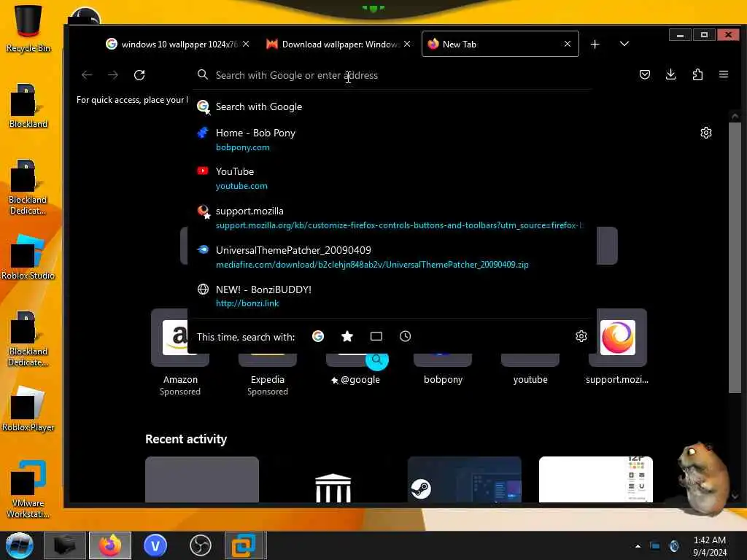The image size is (747, 560).
Task: Search this time in History clock
Action: [x=406, y=336]
